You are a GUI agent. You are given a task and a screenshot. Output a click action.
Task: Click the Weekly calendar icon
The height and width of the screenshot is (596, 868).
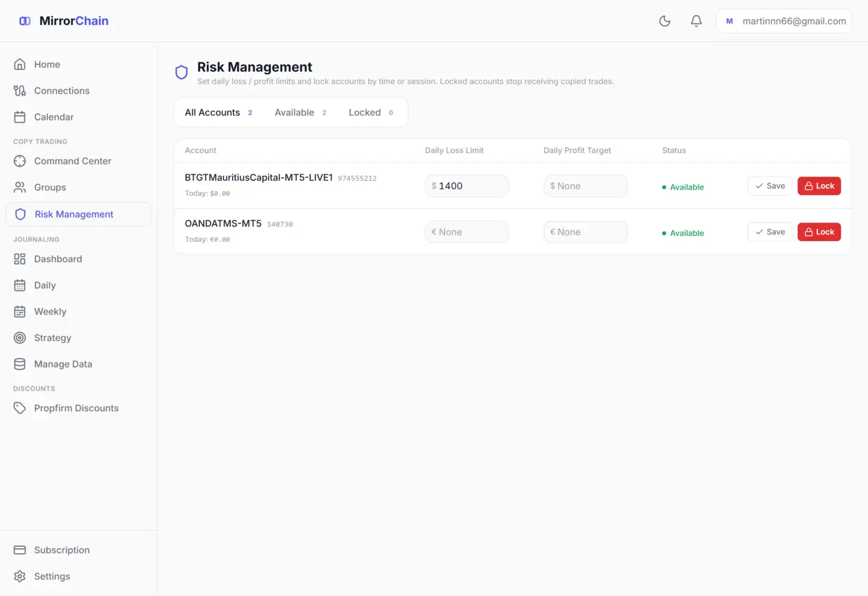point(20,311)
